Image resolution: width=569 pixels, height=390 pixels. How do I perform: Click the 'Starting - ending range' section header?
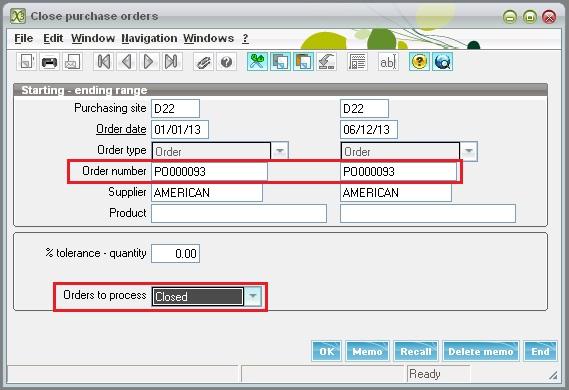tap(280, 90)
